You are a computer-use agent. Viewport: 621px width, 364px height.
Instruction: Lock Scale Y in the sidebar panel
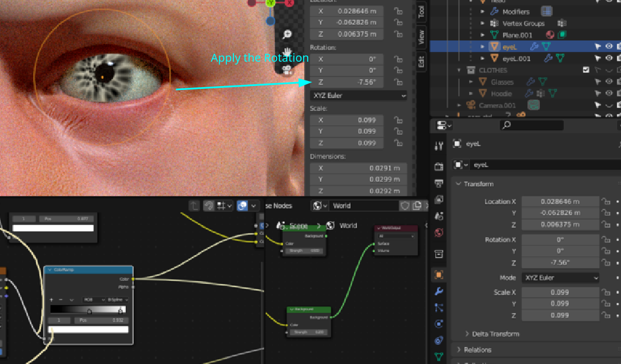398,131
